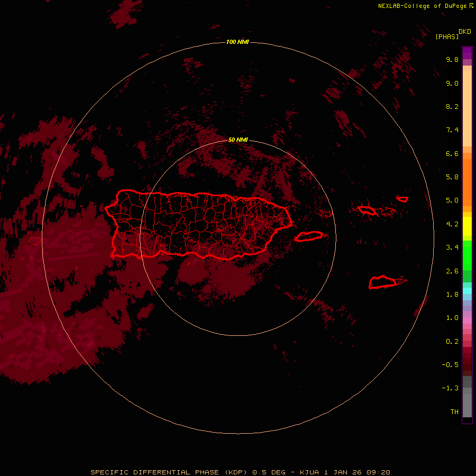
Task: Select the -1.3 legend value
Action: [450, 388]
